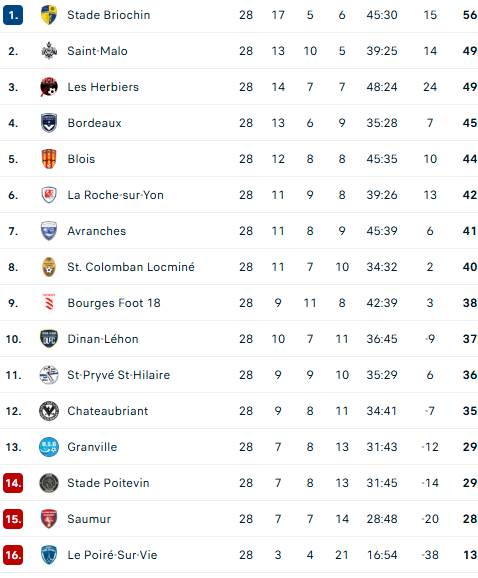Image resolution: width=478 pixels, height=578 pixels.
Task: Click the Les Herbiers club logo
Action: click(x=49, y=87)
